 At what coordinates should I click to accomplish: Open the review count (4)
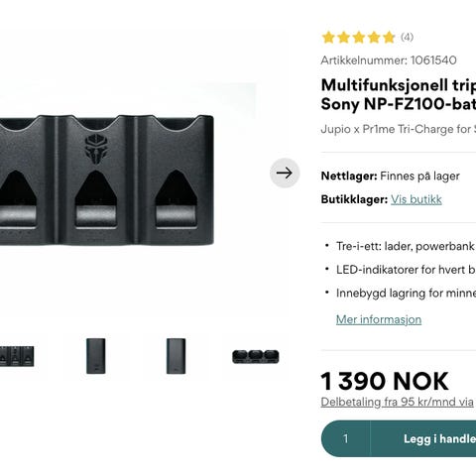(407, 37)
